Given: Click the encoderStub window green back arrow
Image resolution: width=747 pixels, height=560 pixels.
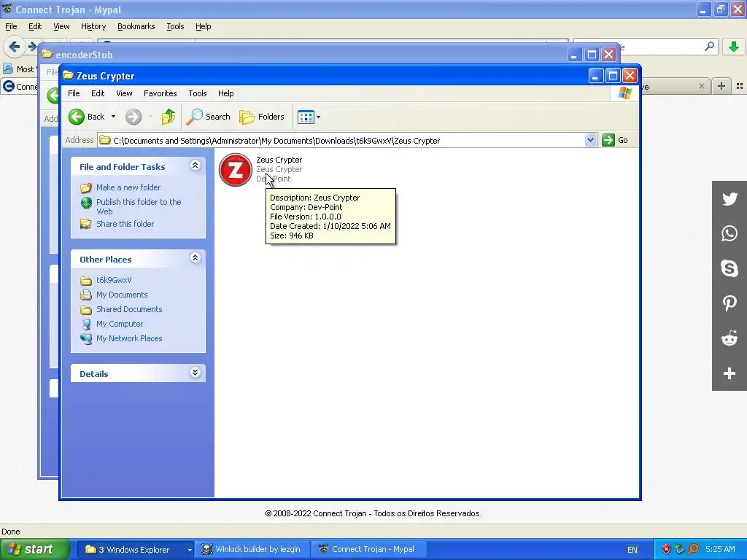Looking at the screenshot, I should (53, 96).
